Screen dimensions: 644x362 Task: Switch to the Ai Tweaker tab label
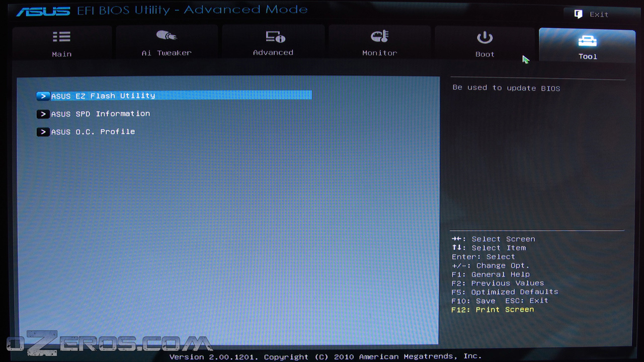pos(167,53)
